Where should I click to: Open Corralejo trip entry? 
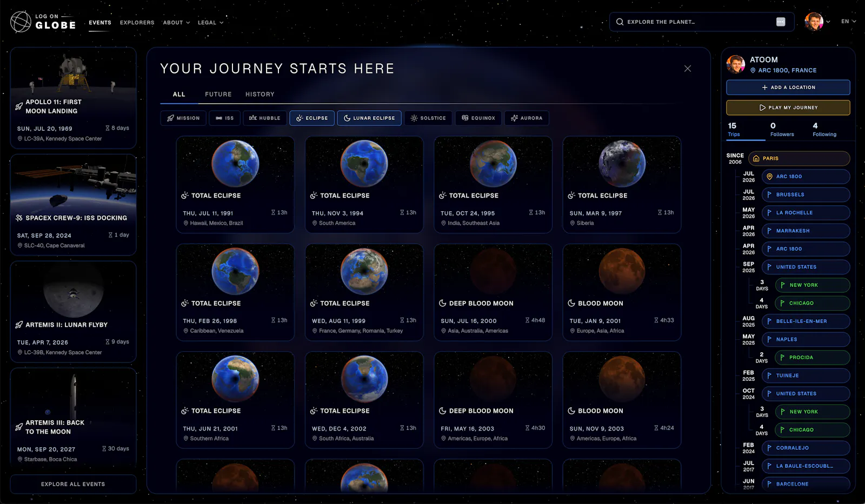coord(806,448)
